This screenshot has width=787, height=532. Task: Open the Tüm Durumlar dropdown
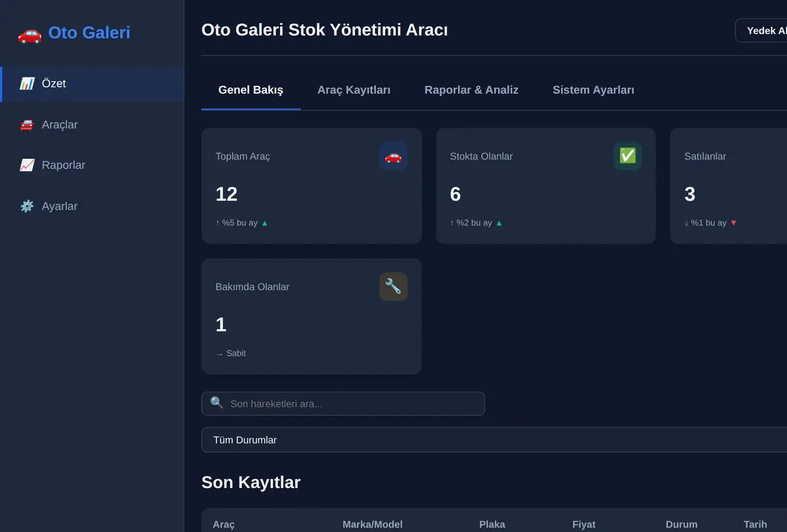(494, 440)
